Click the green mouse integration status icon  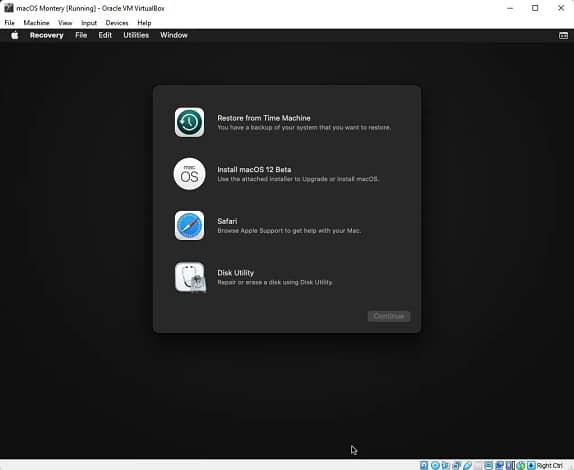tap(521, 465)
